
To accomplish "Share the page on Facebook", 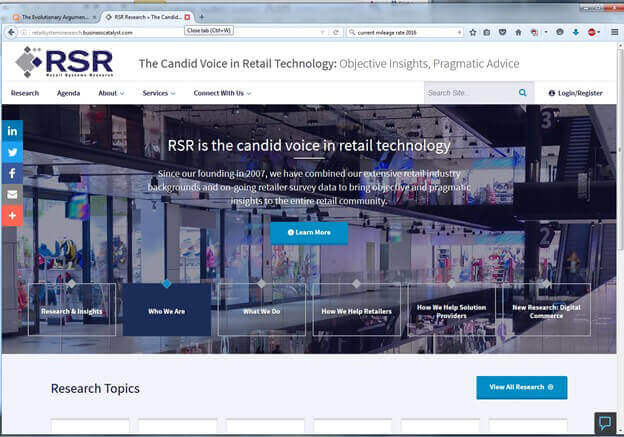I will tap(12, 173).
